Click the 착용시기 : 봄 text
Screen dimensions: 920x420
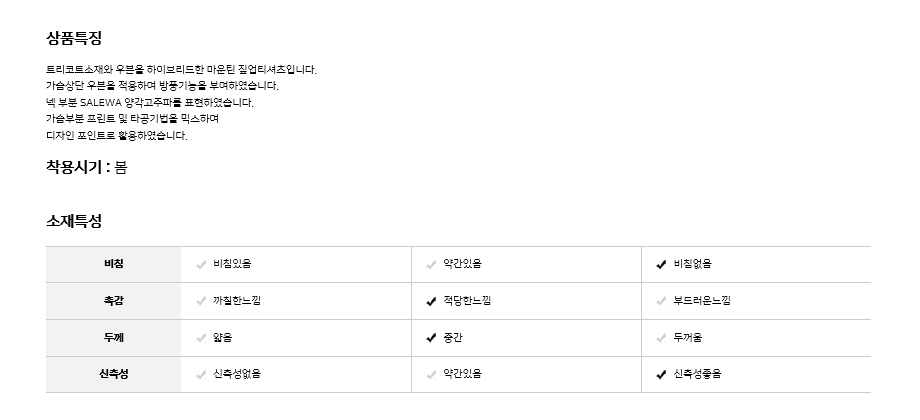pyautogui.click(x=87, y=168)
